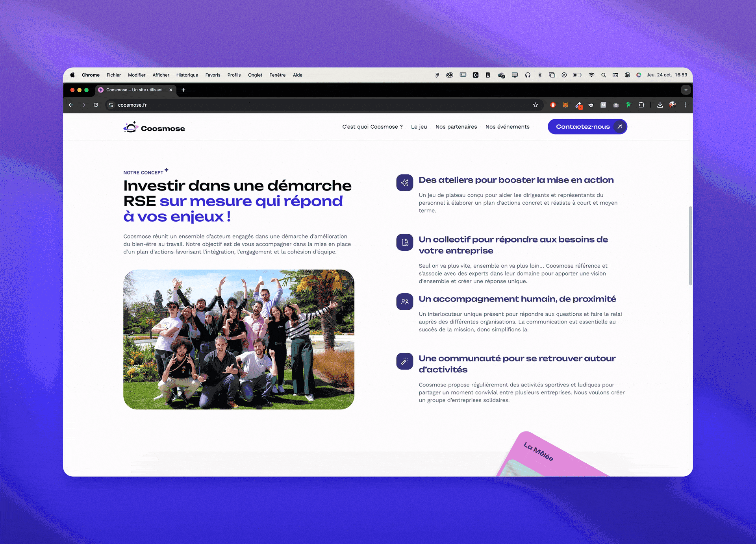Click the people icon beside 'Un accompagnement humain'
The height and width of the screenshot is (544, 756).
tap(405, 302)
